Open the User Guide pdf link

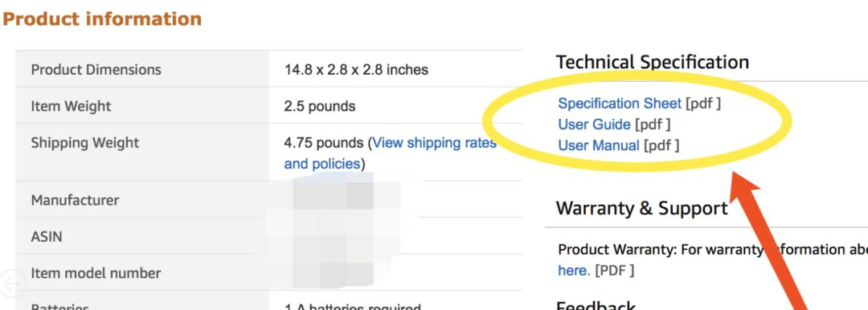(x=594, y=124)
